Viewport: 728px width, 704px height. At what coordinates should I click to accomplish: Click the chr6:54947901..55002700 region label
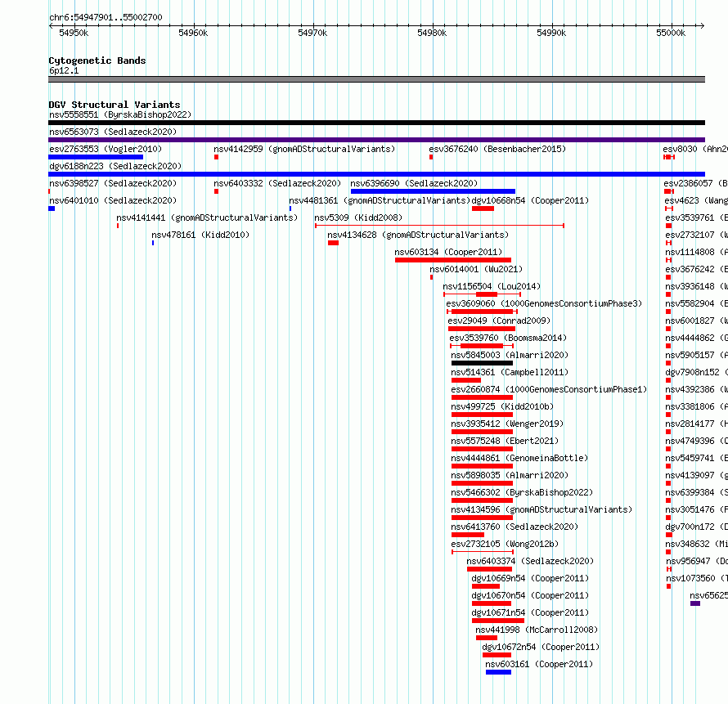click(106, 17)
